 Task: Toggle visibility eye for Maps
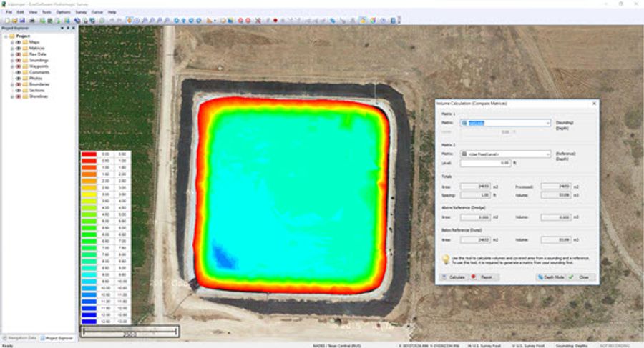(18, 42)
